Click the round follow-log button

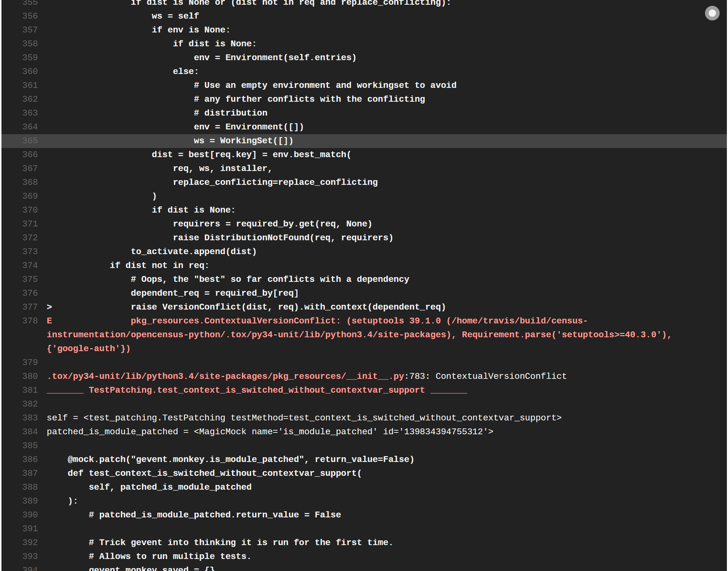[712, 13]
